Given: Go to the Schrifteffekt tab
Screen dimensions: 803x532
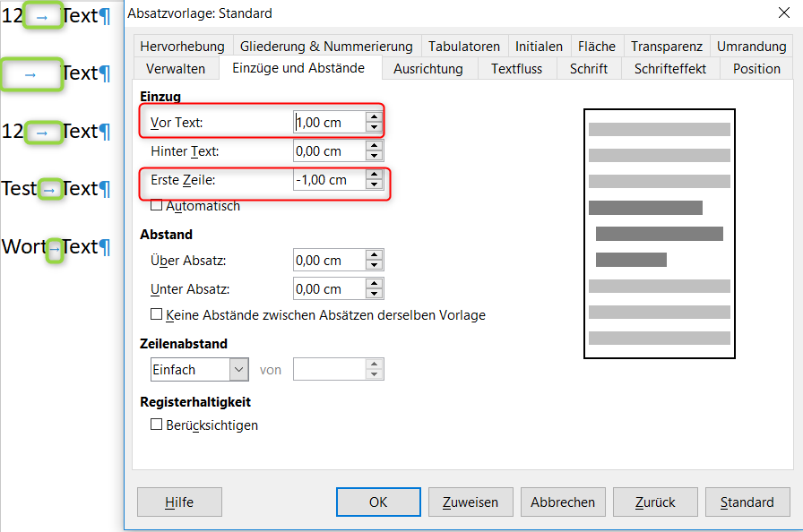Looking at the screenshot, I should click(669, 69).
